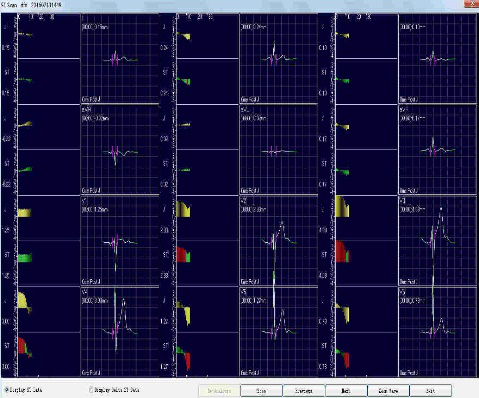Screen dimensions: 479x398
Task: Click the red ST trend bar beside V4
Action: (x=22, y=346)
